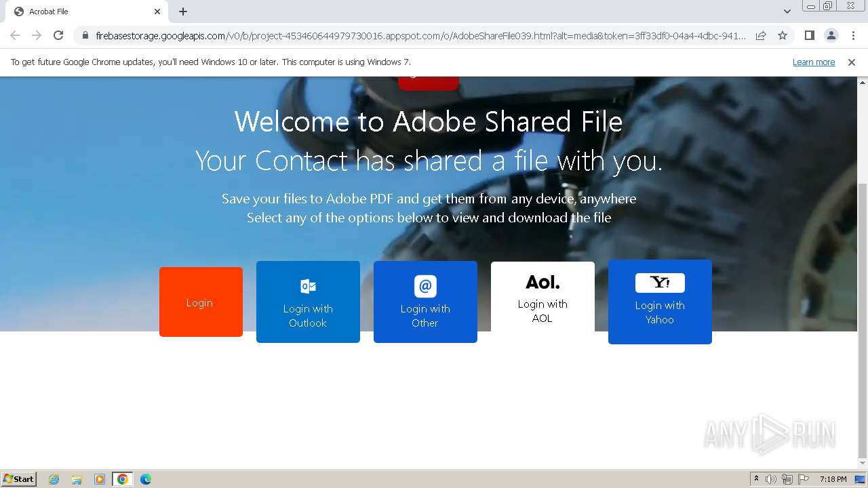Open the Windows Start menu

pyautogui.click(x=18, y=479)
